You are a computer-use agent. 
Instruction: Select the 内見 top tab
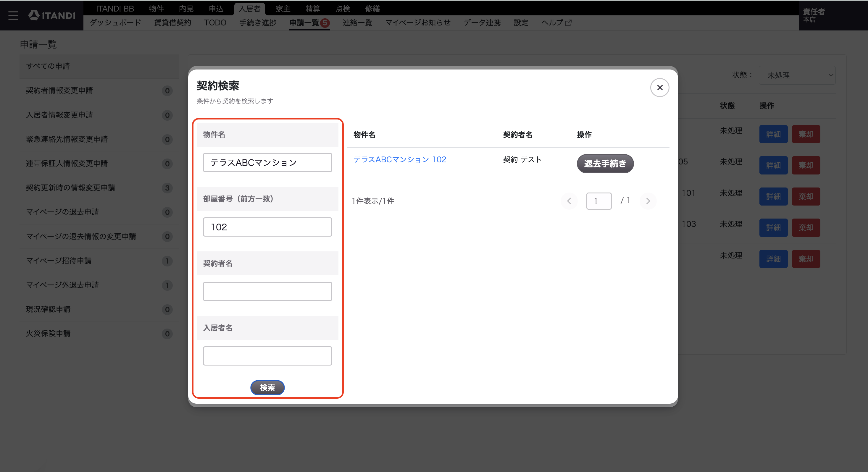[x=186, y=8]
